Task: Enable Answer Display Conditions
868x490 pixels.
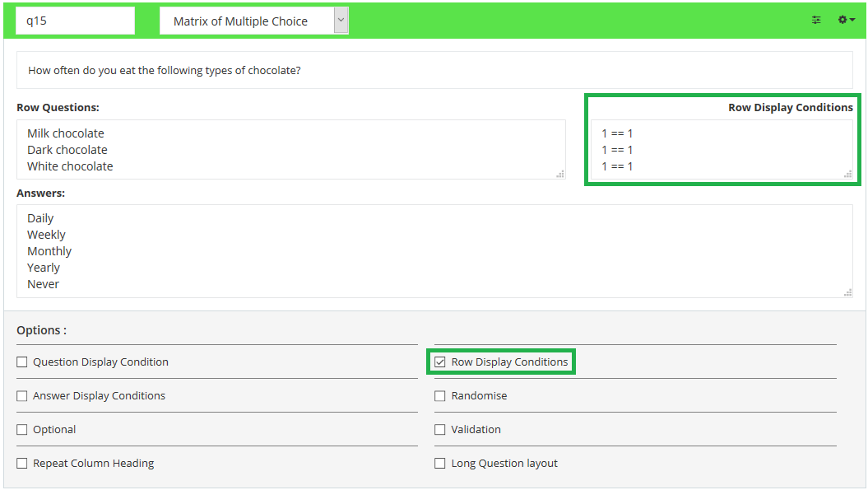Action: tap(22, 395)
